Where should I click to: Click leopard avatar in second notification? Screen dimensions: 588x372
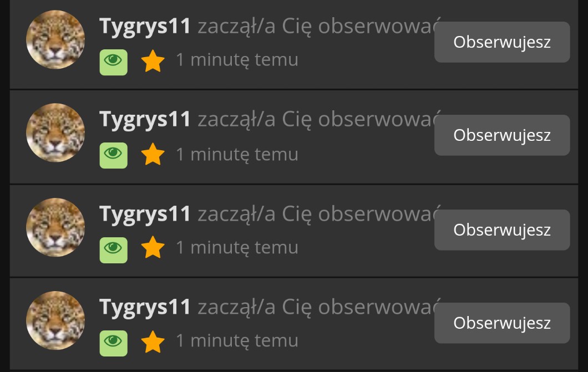point(55,133)
